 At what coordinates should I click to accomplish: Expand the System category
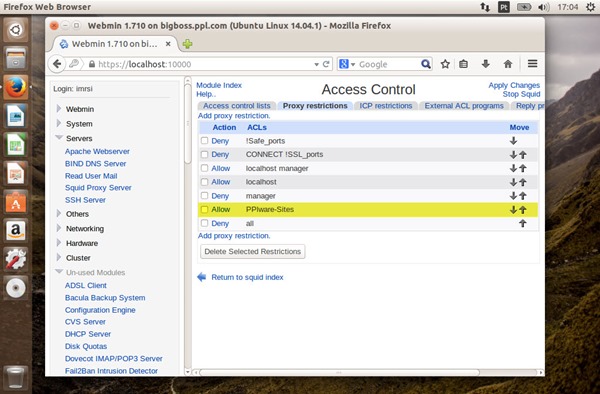pos(59,123)
